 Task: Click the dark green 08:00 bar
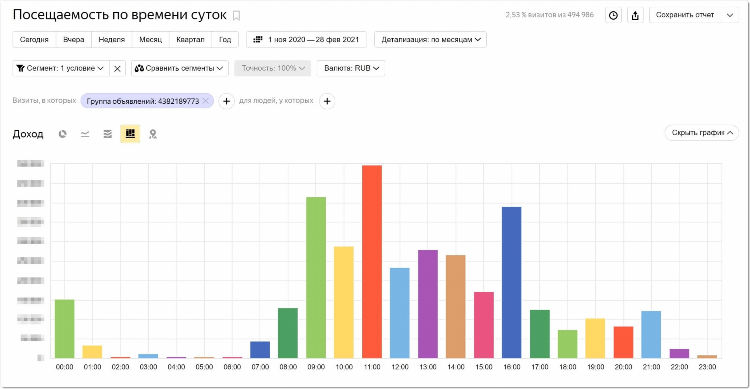288,333
